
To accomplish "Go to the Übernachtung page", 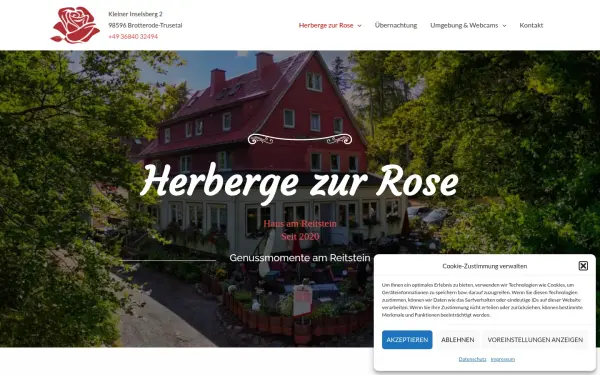I will coord(396,25).
